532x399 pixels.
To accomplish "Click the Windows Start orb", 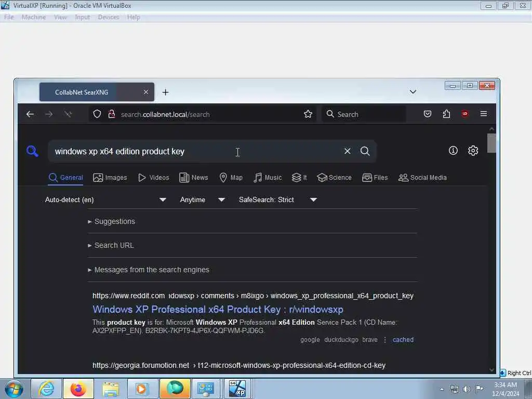I will [x=14, y=389].
